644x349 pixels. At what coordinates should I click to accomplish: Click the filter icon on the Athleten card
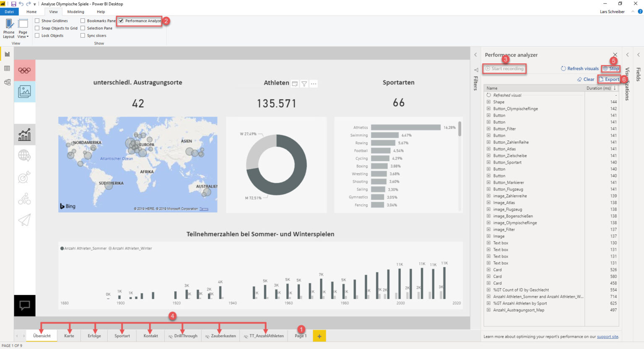tap(304, 83)
